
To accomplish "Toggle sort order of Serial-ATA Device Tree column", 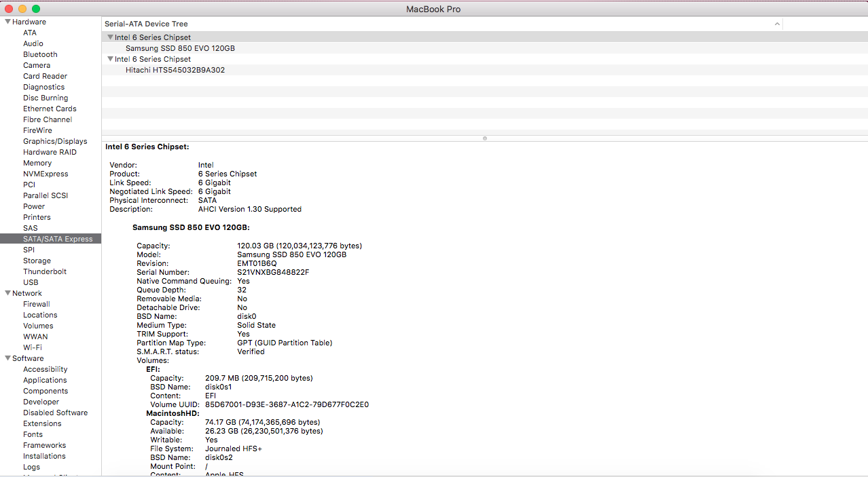I will pos(777,24).
